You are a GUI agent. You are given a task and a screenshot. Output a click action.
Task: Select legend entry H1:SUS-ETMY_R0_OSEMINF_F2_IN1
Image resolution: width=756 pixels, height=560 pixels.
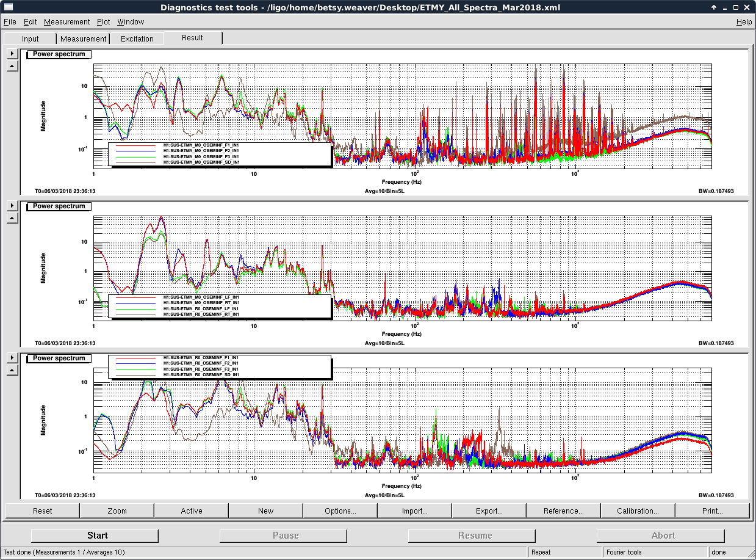click(201, 363)
